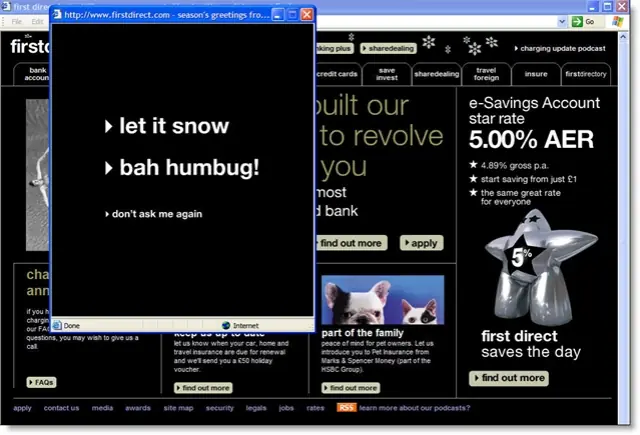Viewport: 640px width, 435px height.
Task: Click the main browser window's page icon
Action: pos(6,6)
